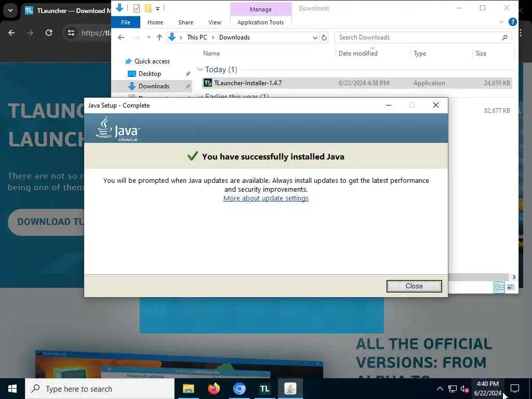The image size is (532, 399).
Task: Refresh the Downloads folder
Action: (x=324, y=37)
